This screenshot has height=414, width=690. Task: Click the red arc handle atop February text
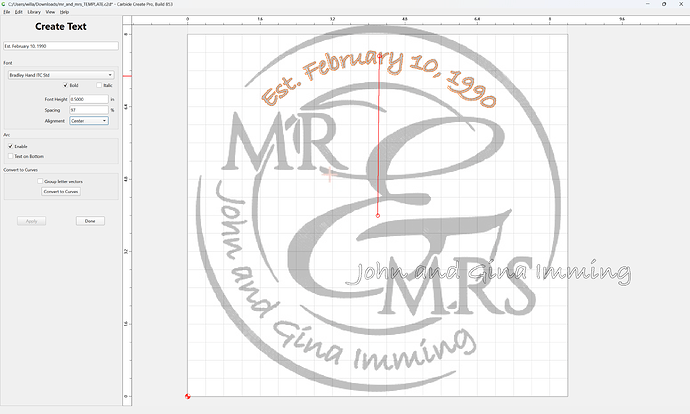click(380, 56)
